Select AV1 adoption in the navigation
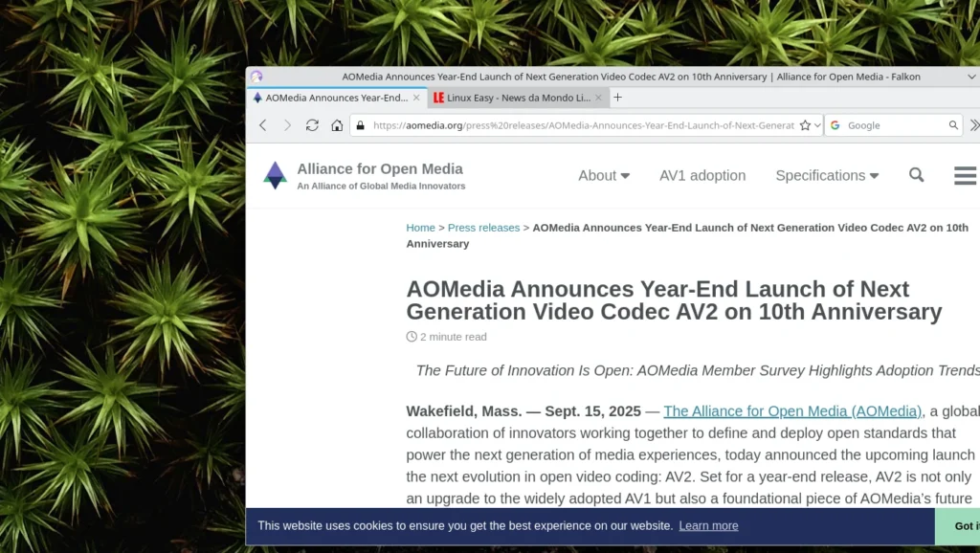This screenshot has height=553, width=980. coord(702,175)
